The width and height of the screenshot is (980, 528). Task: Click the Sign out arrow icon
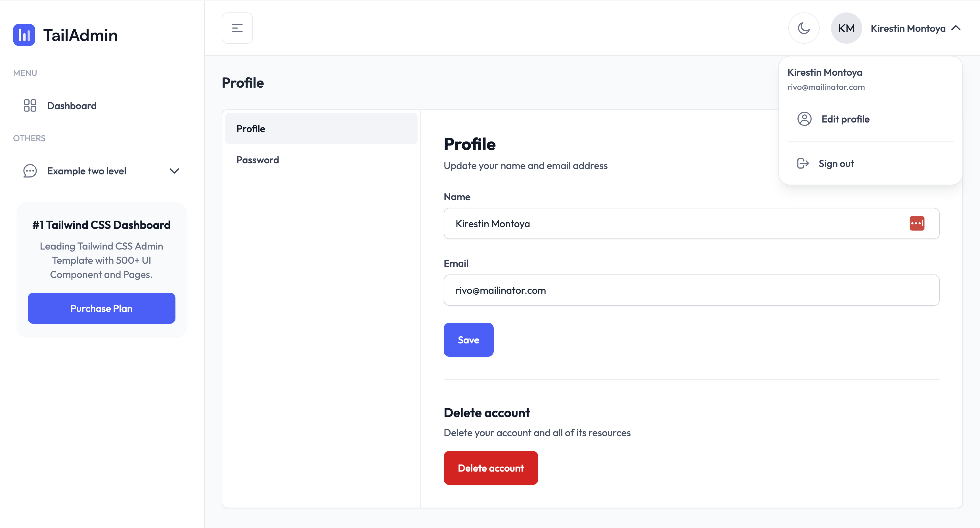[803, 163]
